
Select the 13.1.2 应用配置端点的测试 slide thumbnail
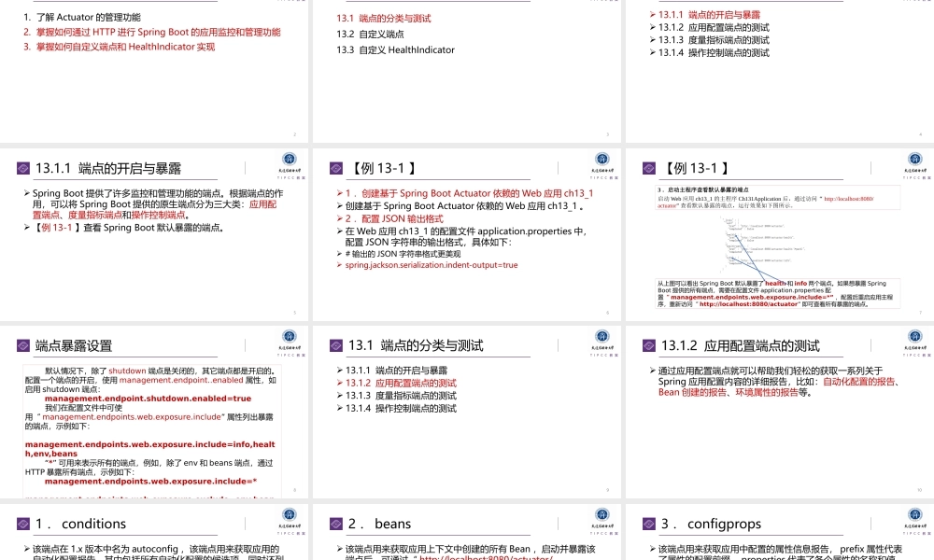click(x=778, y=411)
